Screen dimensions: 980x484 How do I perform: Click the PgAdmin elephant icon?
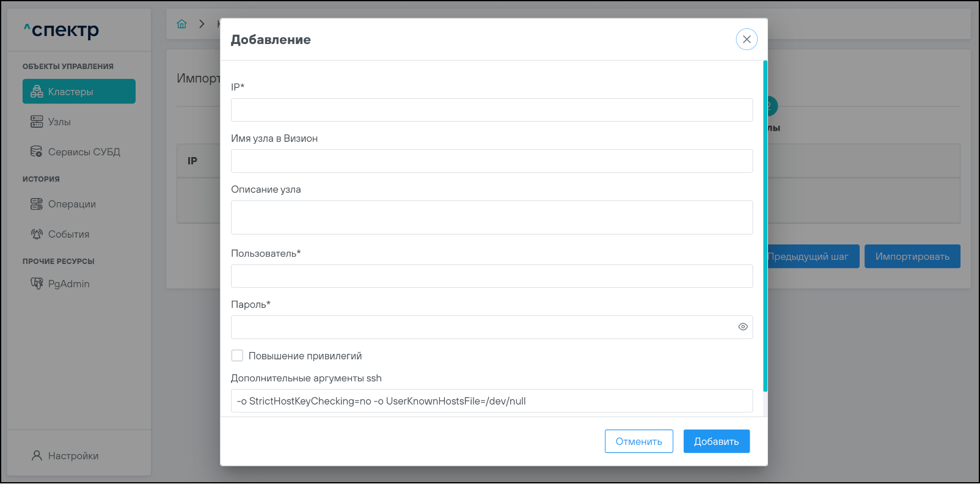(x=37, y=284)
